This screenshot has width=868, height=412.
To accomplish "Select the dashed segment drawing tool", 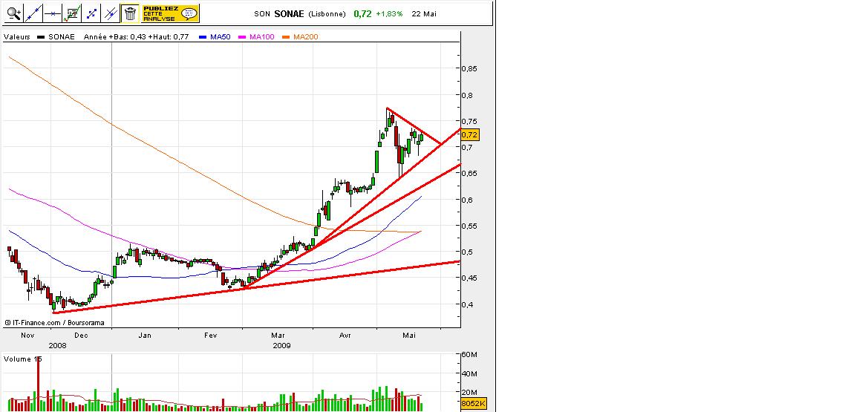I will [91, 13].
